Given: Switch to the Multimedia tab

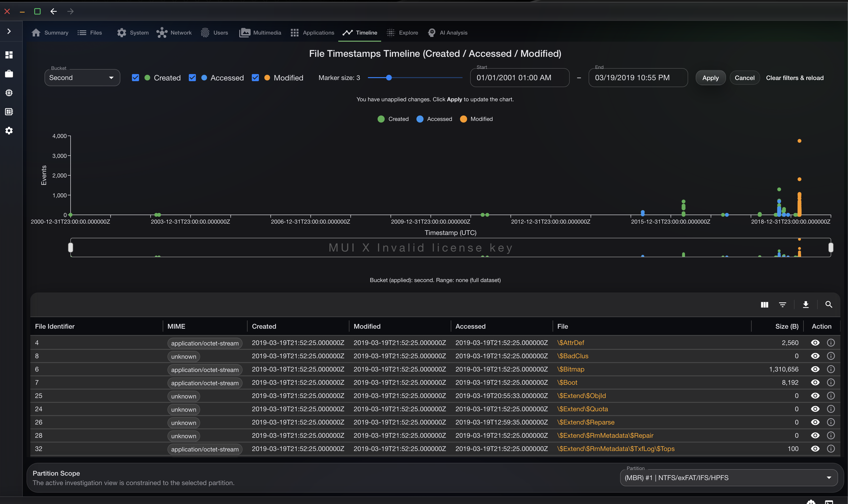Looking at the screenshot, I should tap(260, 33).
